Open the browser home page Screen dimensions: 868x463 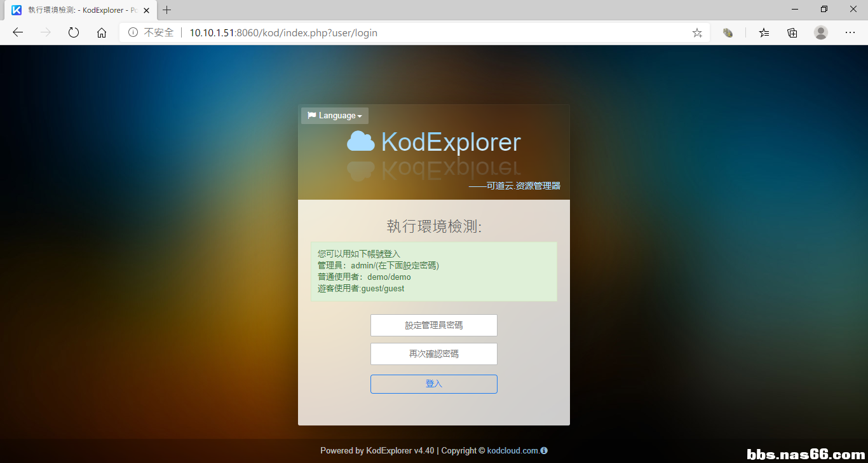coord(102,32)
